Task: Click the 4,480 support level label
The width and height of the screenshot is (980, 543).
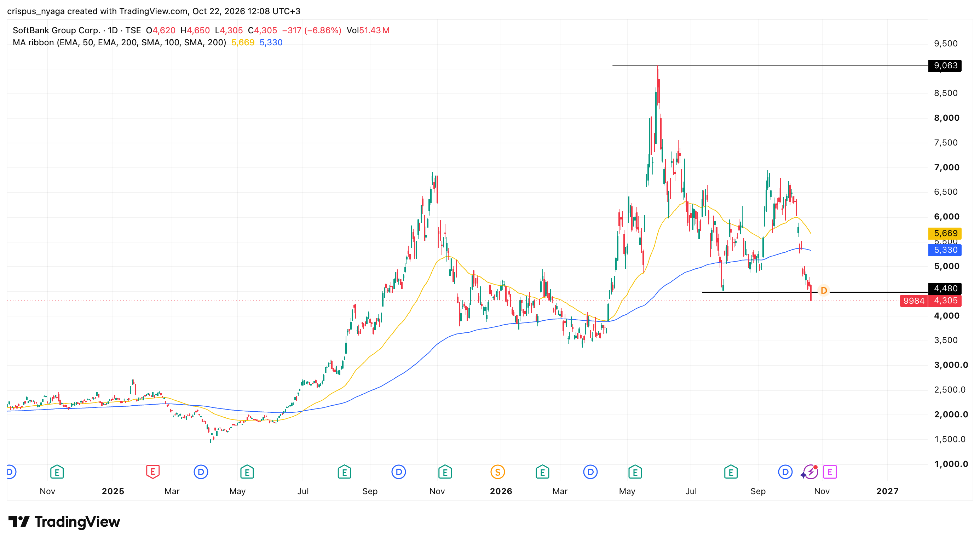Action: pyautogui.click(x=945, y=288)
